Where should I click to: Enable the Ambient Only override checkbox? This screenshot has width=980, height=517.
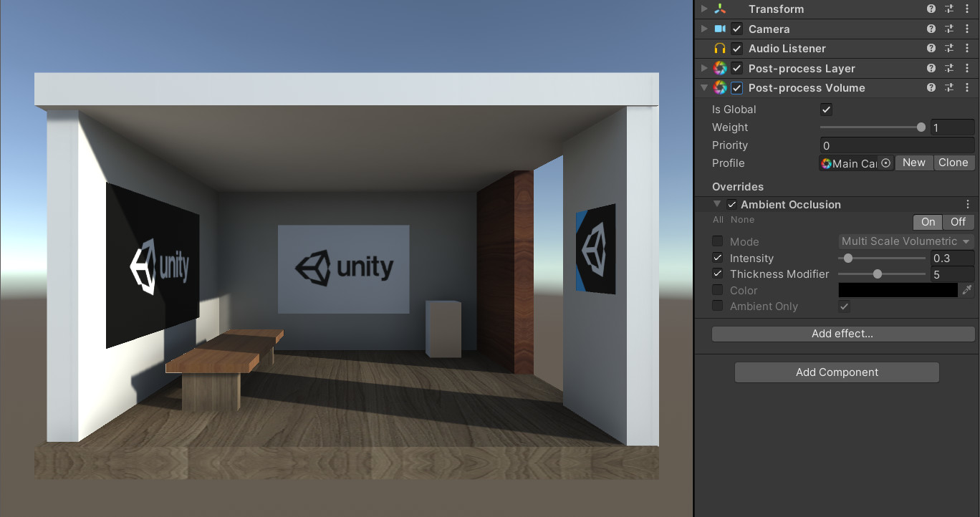click(x=718, y=306)
